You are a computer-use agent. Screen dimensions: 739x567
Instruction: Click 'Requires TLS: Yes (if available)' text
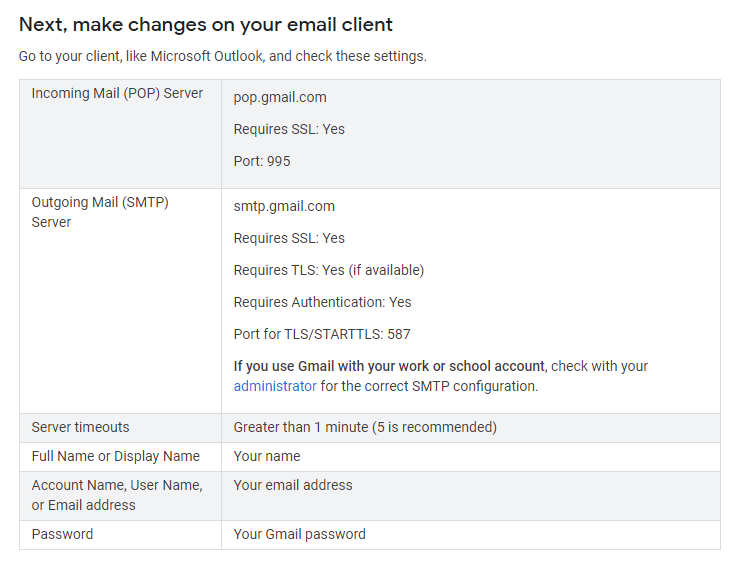[x=328, y=270]
